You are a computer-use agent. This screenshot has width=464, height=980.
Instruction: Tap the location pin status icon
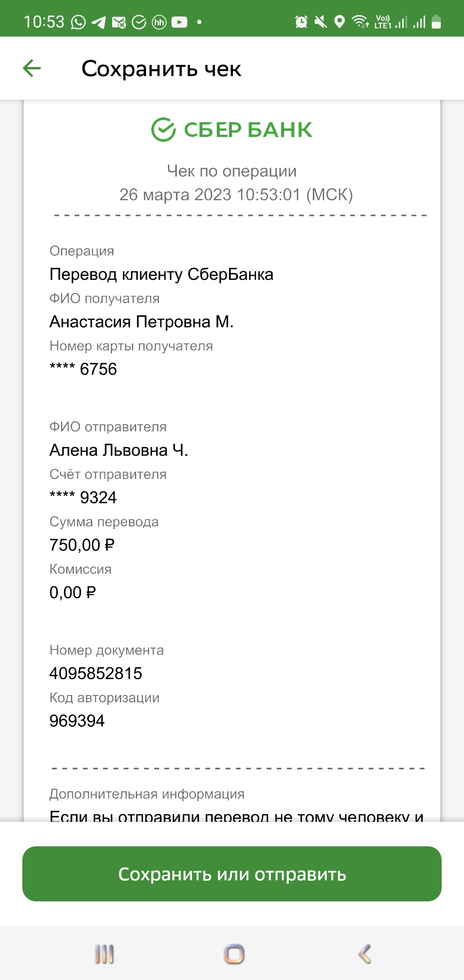(339, 21)
